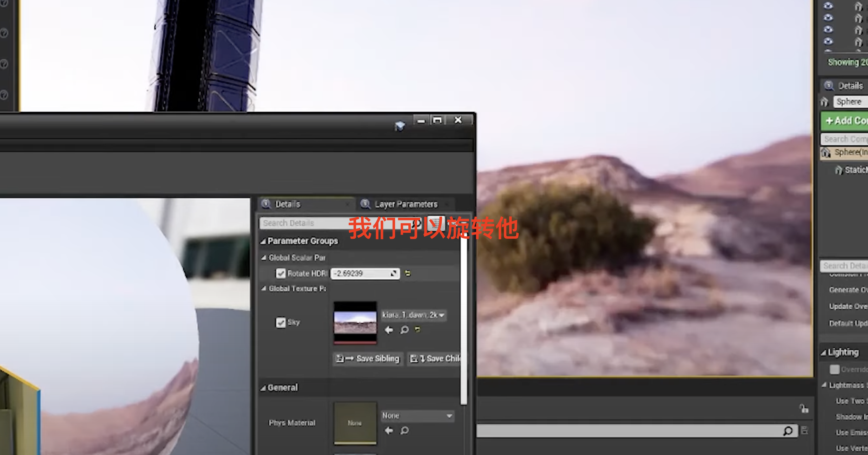Click the magnifier to browse the Sky texture
Screen dimensions: 868x455
[x=405, y=330]
